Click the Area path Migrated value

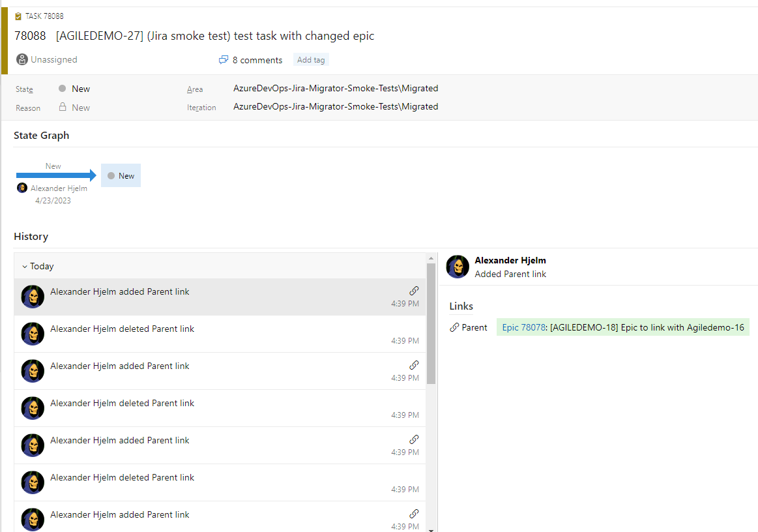[336, 88]
